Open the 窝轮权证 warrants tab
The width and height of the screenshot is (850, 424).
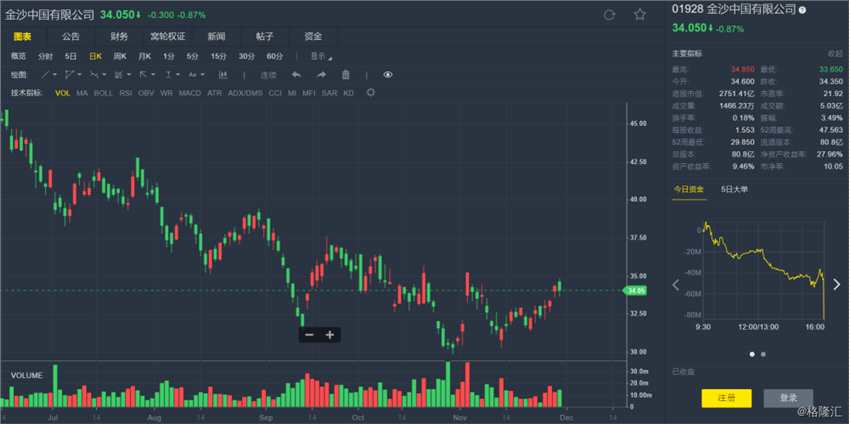point(168,37)
